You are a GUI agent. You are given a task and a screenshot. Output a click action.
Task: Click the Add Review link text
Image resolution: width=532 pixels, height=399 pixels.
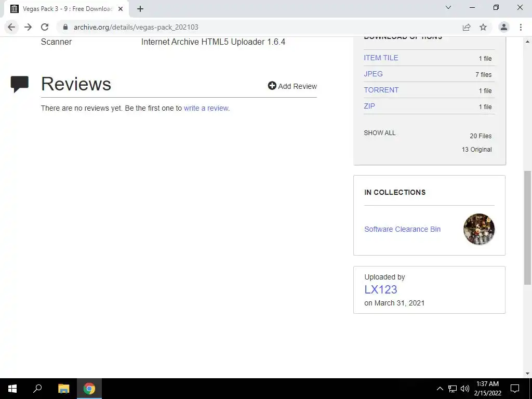click(x=298, y=86)
